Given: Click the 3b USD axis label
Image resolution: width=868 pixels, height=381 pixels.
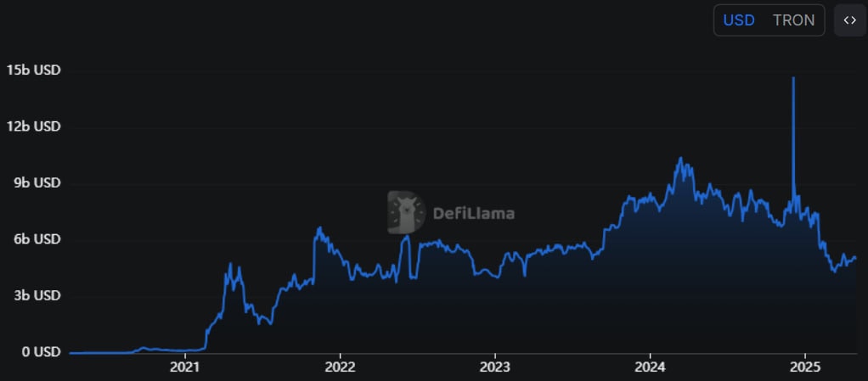Looking at the screenshot, I should (37, 296).
